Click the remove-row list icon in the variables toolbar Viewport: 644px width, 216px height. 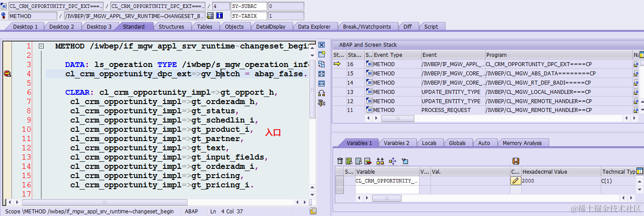[367, 161]
